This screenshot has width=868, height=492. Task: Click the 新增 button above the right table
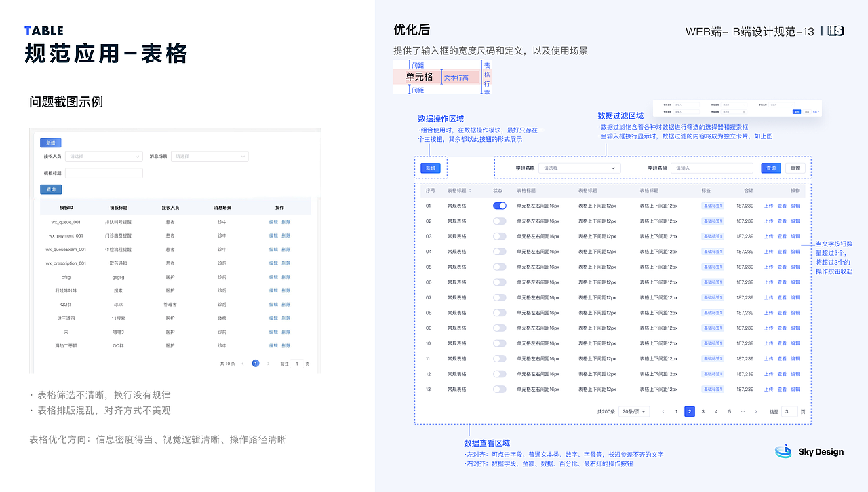click(x=430, y=168)
